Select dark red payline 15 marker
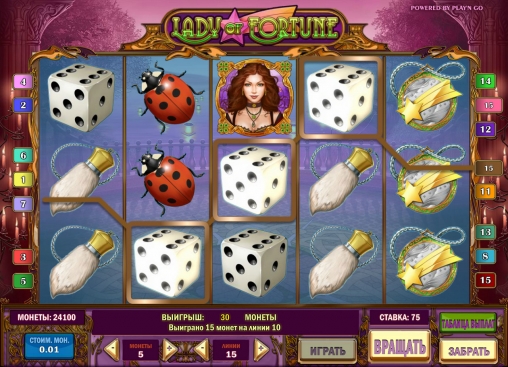This screenshot has height=367, width=508. [x=485, y=280]
